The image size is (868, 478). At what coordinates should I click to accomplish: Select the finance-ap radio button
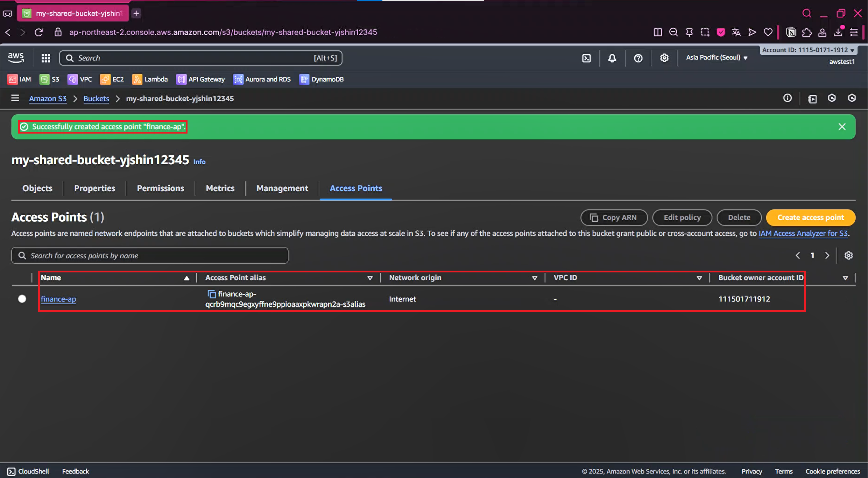pos(22,299)
